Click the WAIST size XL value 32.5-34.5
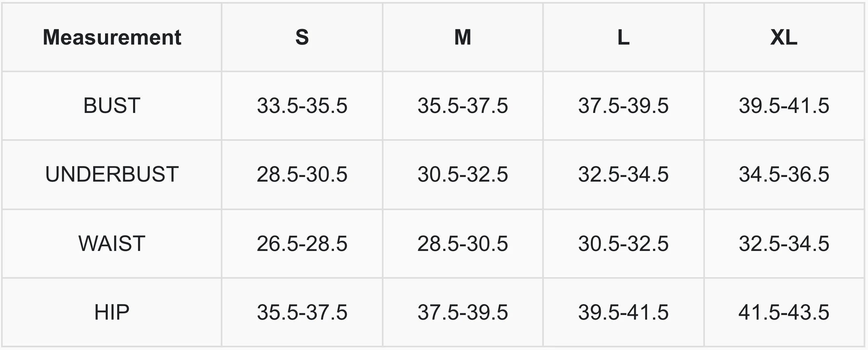The height and width of the screenshot is (350, 868). [x=784, y=244]
